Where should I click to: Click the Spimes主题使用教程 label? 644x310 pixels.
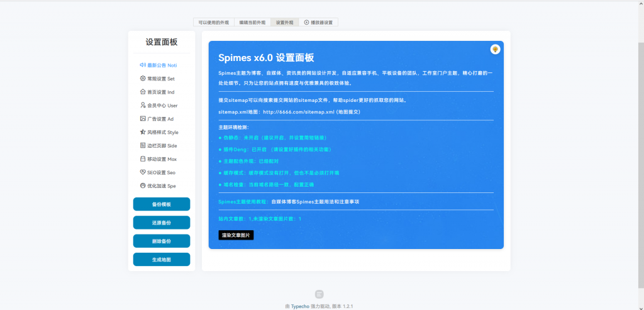244,202
